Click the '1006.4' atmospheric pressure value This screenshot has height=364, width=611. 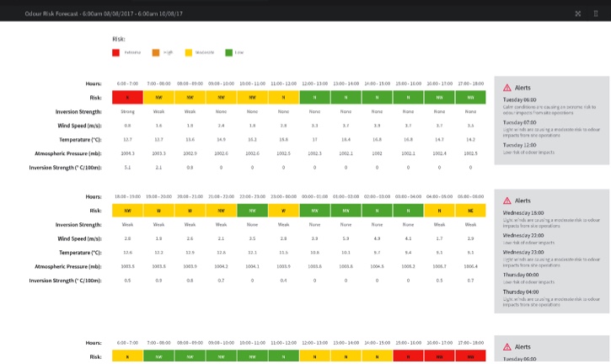pyautogui.click(x=470, y=266)
